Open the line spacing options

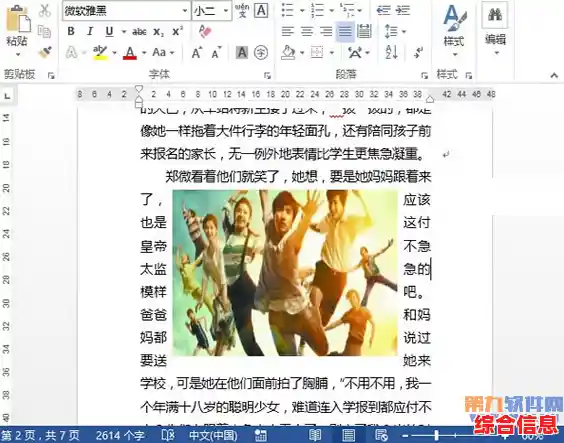click(x=395, y=31)
